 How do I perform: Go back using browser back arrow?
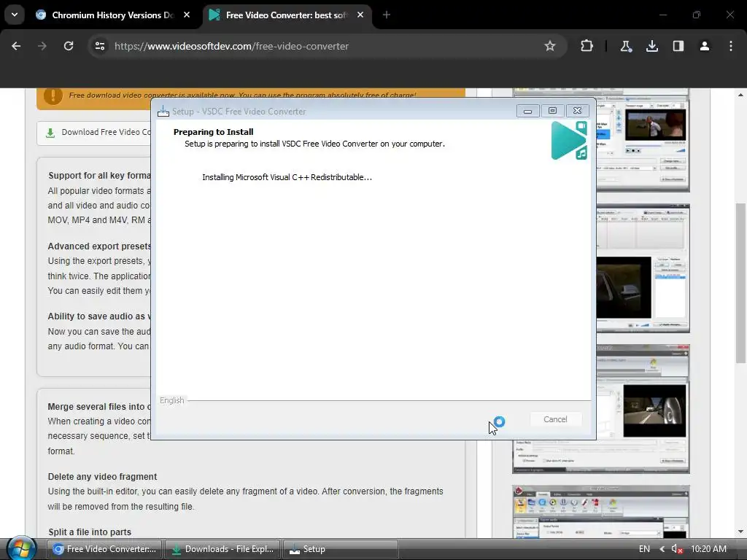(16, 46)
